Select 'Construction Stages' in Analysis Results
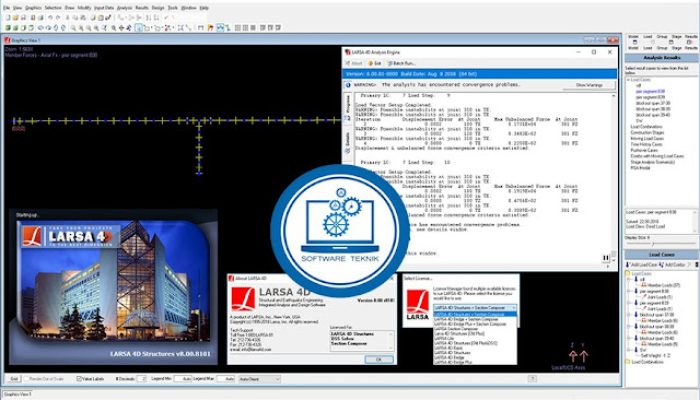The image size is (700, 400). [x=647, y=133]
